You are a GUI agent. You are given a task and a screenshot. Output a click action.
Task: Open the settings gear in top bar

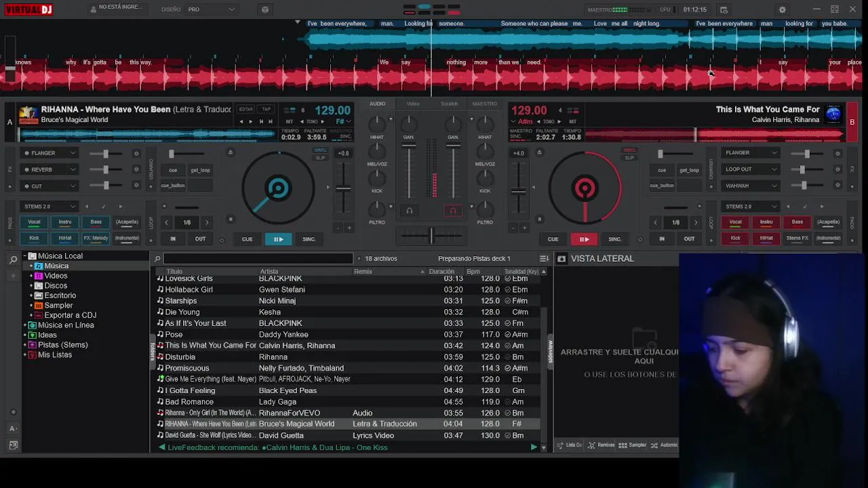click(x=782, y=9)
